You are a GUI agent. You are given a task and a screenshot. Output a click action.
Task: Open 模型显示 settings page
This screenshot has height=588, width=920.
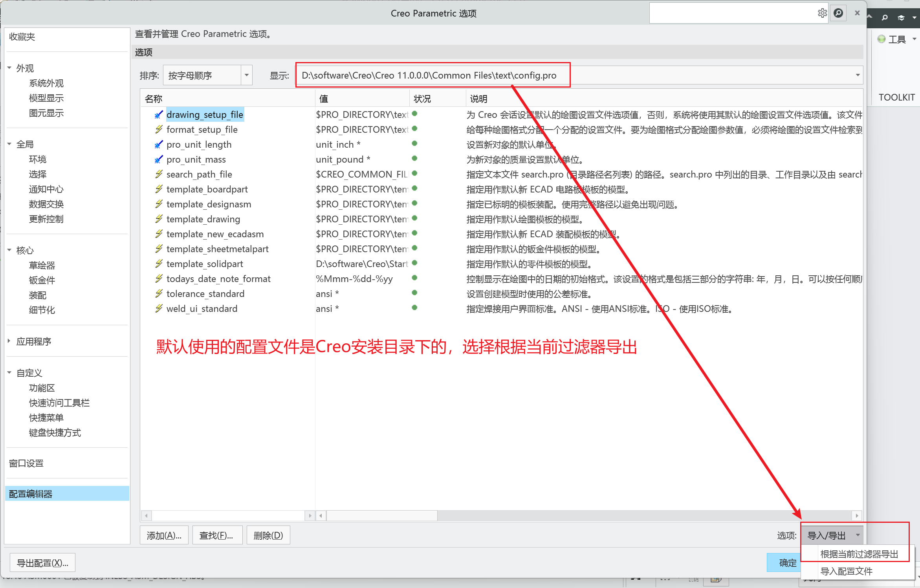pyautogui.click(x=46, y=98)
